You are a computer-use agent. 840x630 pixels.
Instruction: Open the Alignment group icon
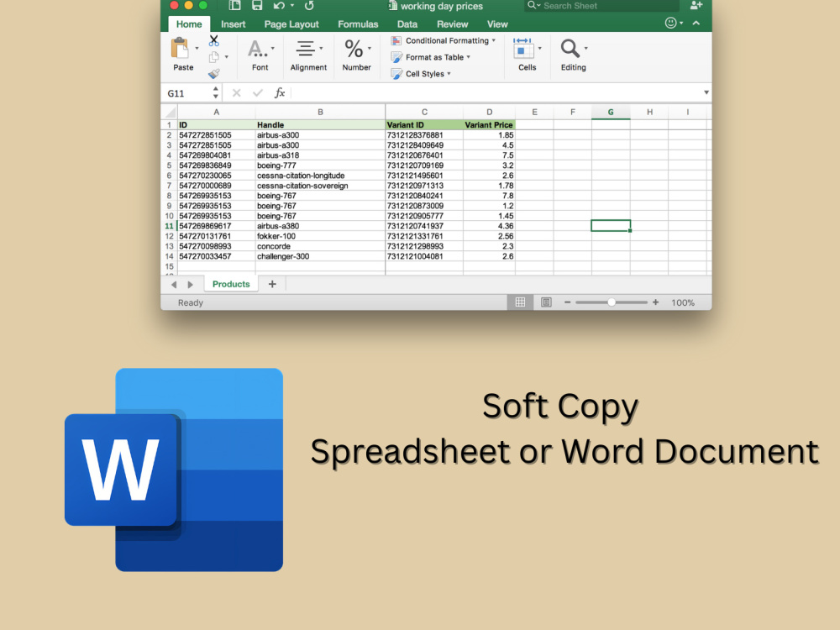[x=306, y=49]
